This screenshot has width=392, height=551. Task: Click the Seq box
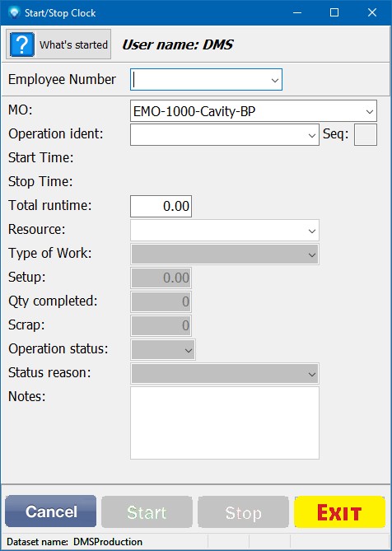(x=366, y=134)
